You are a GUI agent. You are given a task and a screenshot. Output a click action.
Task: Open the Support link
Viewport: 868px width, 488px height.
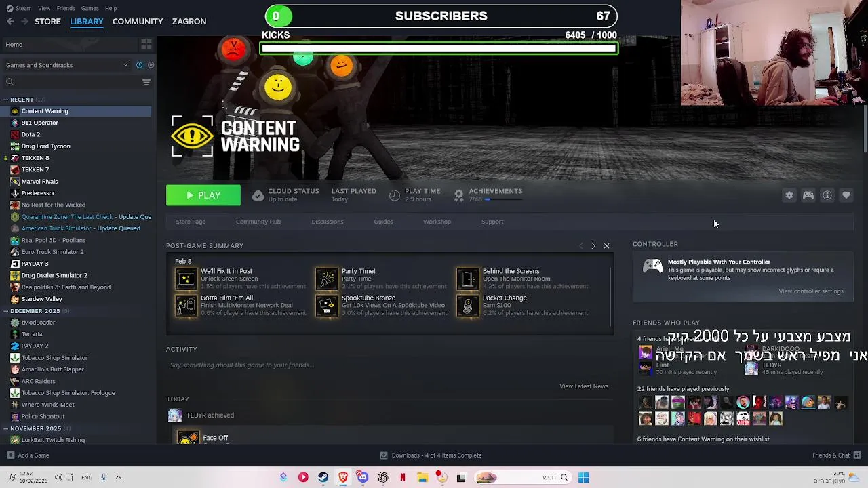pos(492,222)
